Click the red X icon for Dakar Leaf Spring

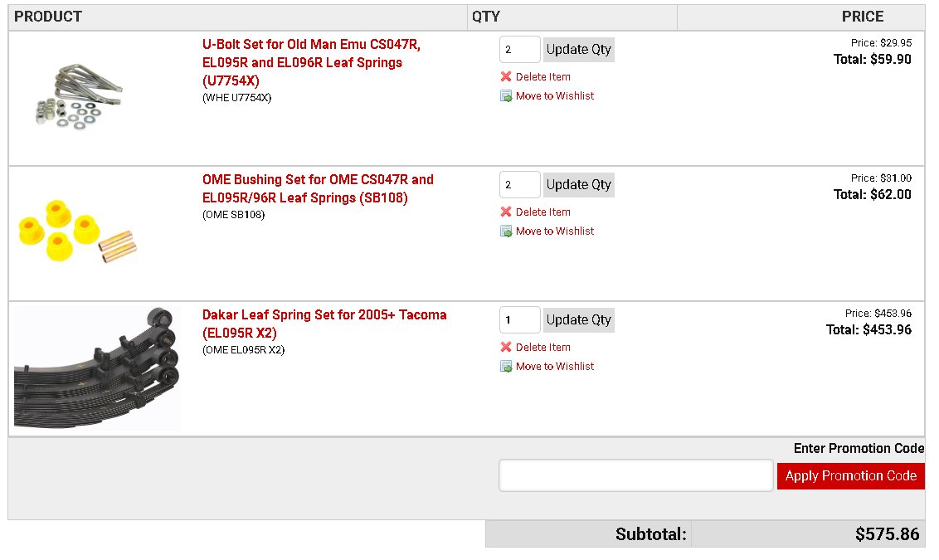506,348
